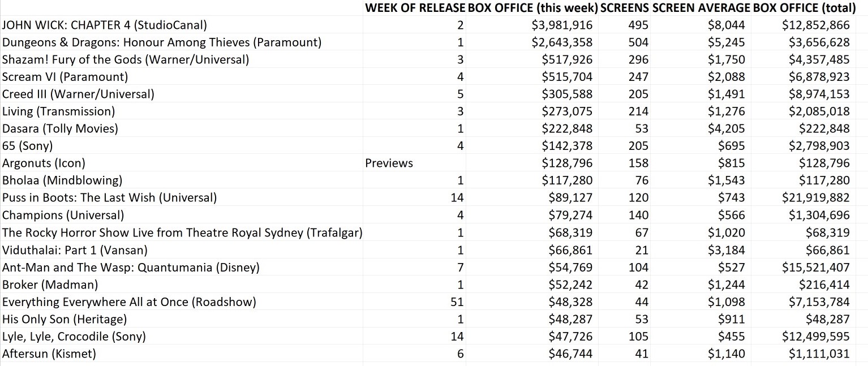Click the Previews cell in Argonuts row
This screenshot has width=868, height=366.
click(389, 163)
